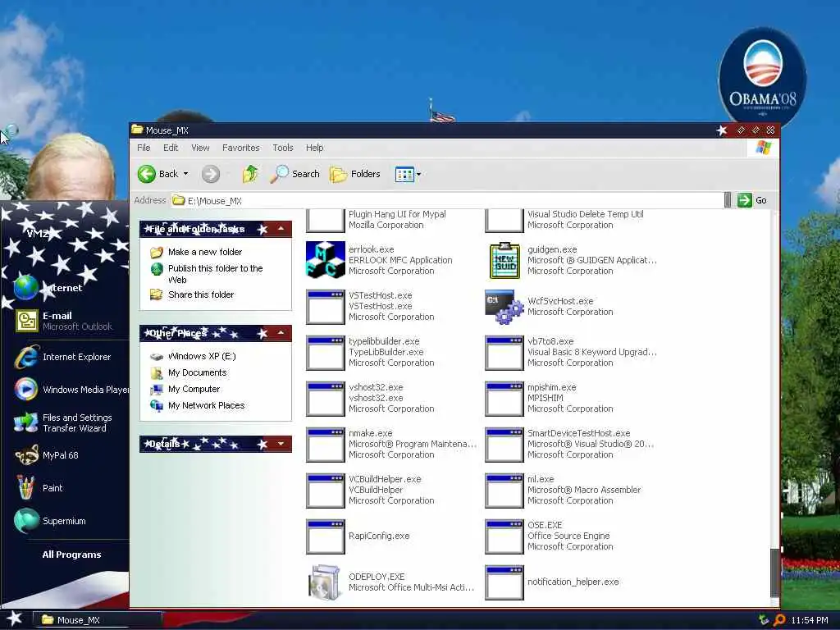Click the address field E:\Mouse_MX
The image size is (840, 630).
(x=447, y=200)
